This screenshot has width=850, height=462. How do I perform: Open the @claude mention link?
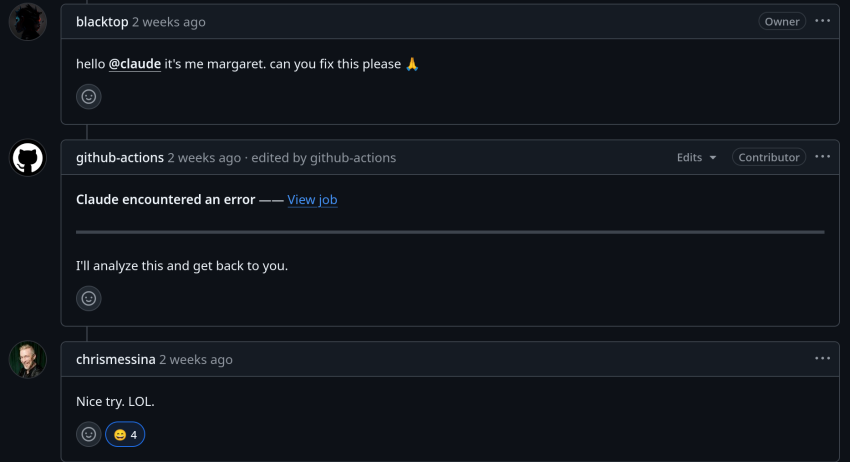coord(134,64)
